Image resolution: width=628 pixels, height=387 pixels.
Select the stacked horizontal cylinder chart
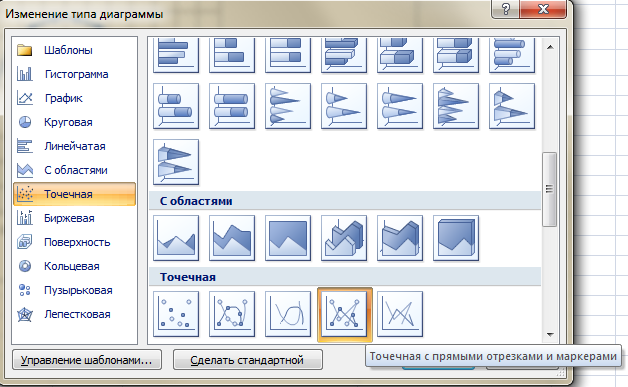point(176,106)
